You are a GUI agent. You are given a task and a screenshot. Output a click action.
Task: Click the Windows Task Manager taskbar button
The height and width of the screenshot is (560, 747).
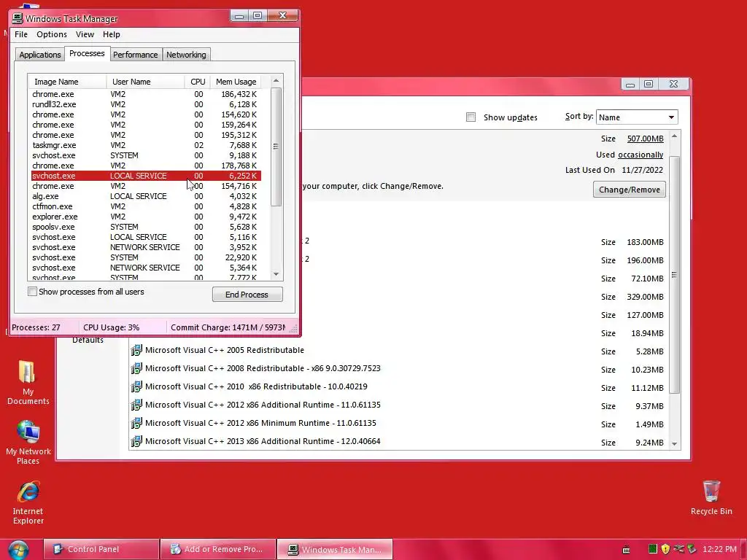(x=335, y=550)
